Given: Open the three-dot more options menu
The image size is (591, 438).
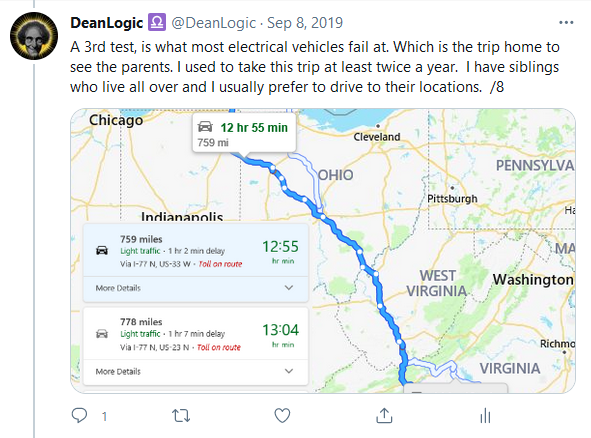Looking at the screenshot, I should coord(566,23).
